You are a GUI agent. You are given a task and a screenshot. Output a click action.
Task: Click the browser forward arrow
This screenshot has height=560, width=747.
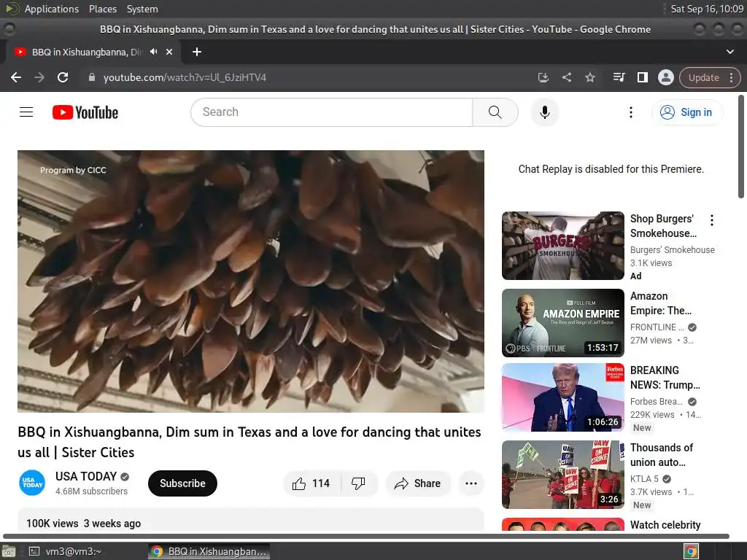pyautogui.click(x=39, y=77)
